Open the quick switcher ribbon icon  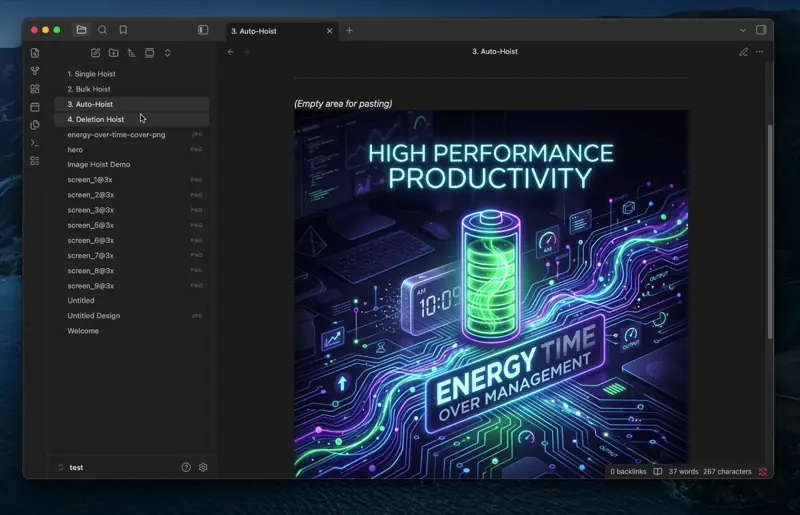(x=35, y=53)
